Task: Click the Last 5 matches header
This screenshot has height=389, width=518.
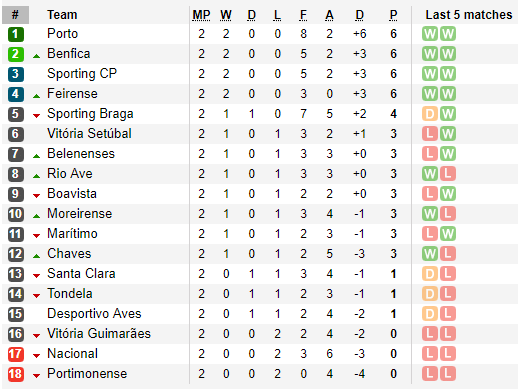Action: [469, 15]
